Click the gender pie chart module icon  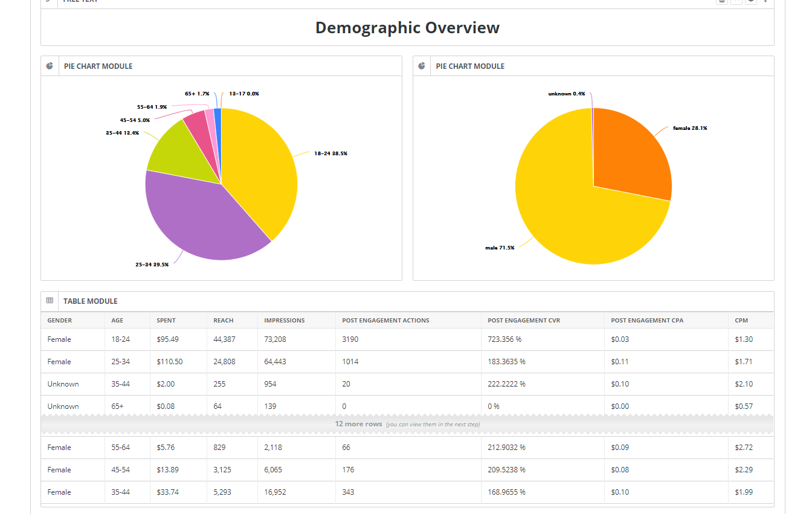[422, 66]
